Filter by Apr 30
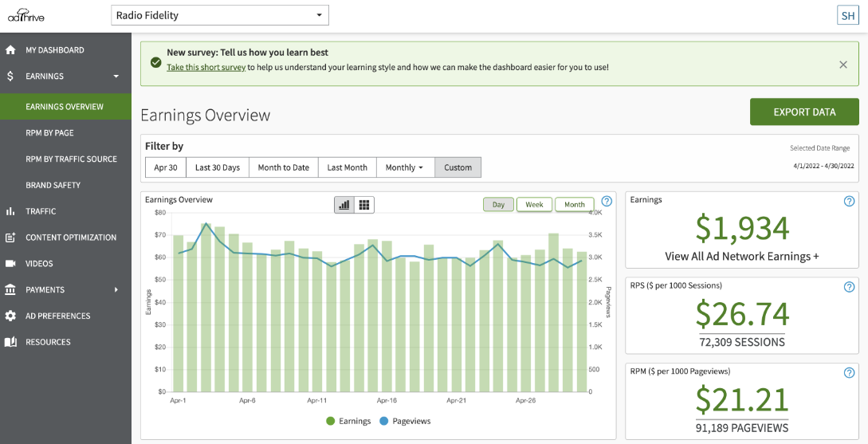This screenshot has height=444, width=868. [166, 167]
